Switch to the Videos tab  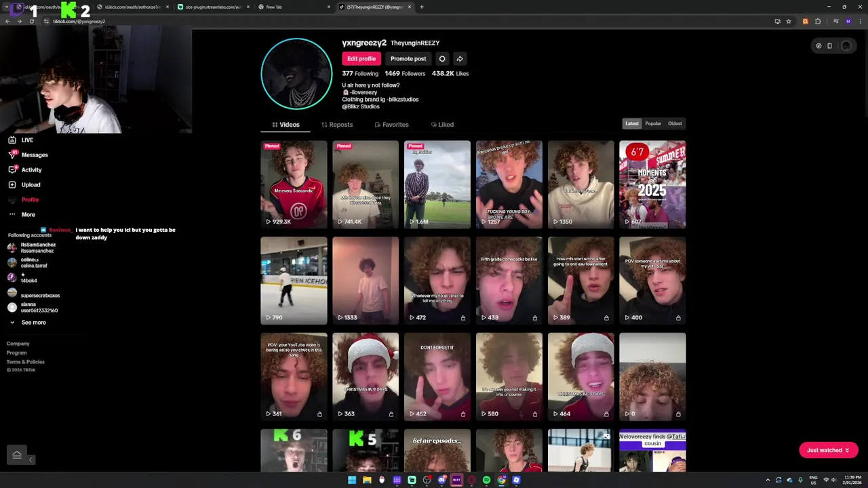click(x=285, y=125)
